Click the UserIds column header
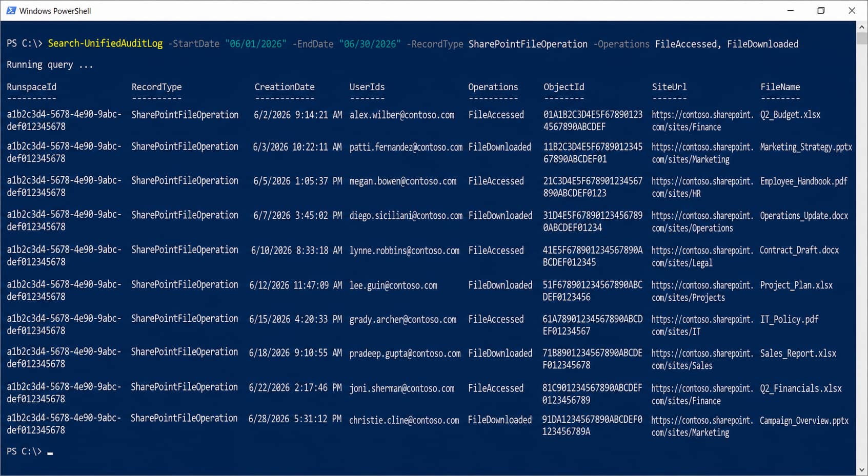 point(367,87)
